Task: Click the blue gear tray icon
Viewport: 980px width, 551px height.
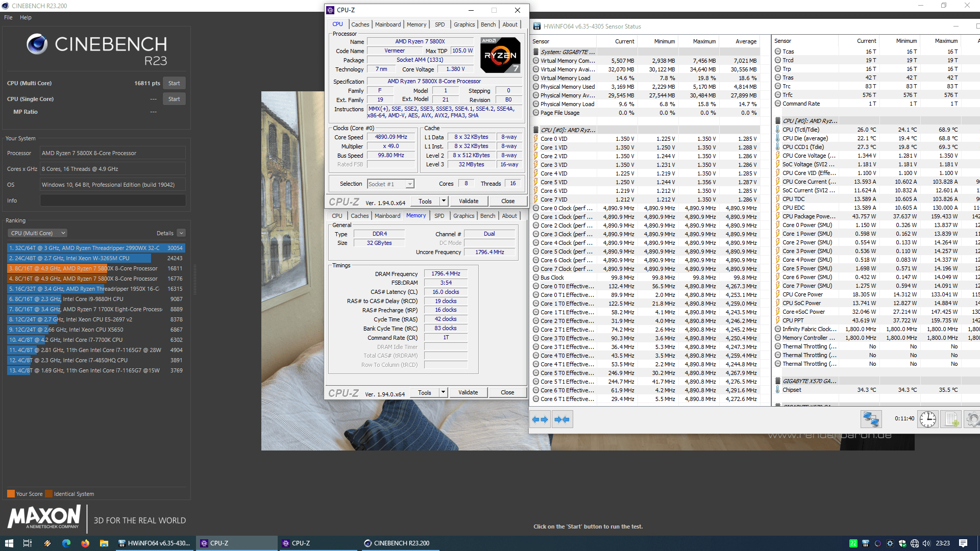Action: (890, 543)
